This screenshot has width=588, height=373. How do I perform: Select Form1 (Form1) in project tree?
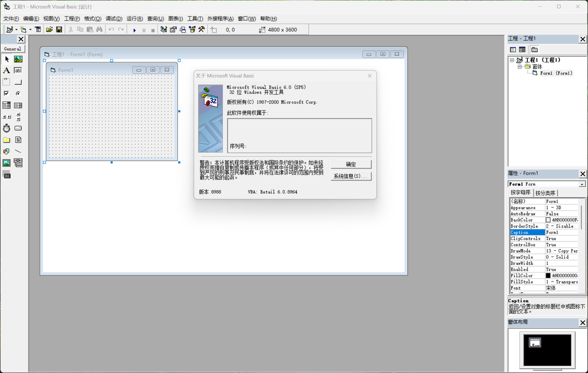pos(556,73)
